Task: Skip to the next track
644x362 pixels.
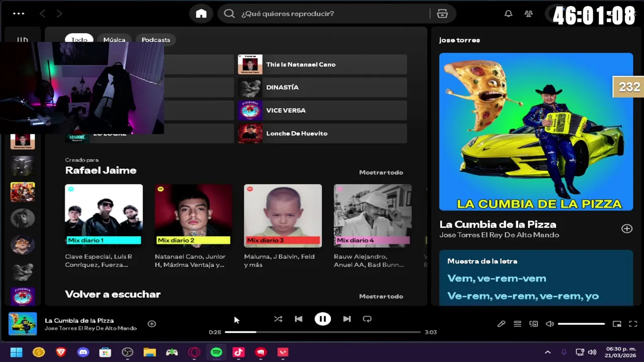Action: 347,319
